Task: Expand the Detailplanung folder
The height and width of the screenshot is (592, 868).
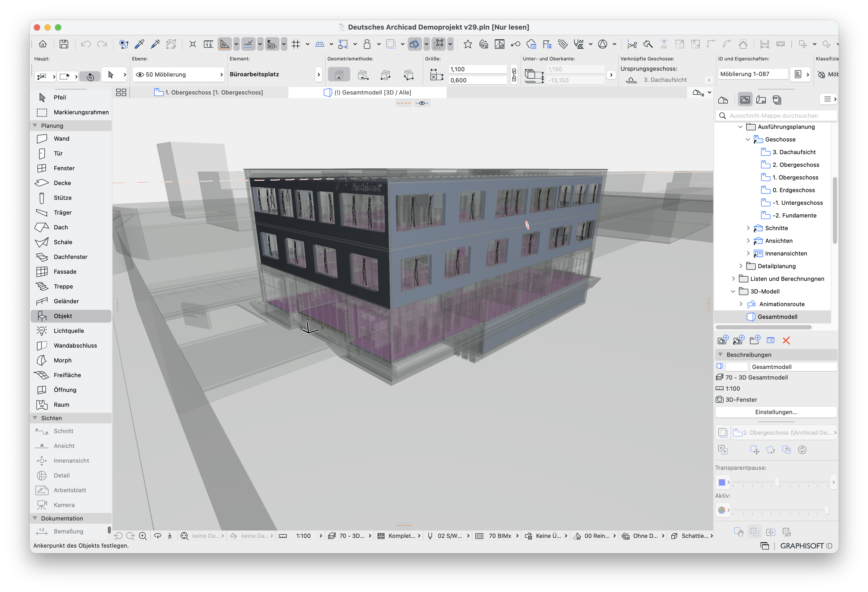Action: tap(741, 266)
